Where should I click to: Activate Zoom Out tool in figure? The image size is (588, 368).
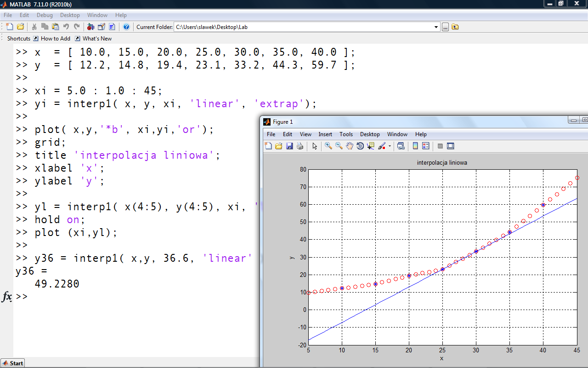pos(339,146)
